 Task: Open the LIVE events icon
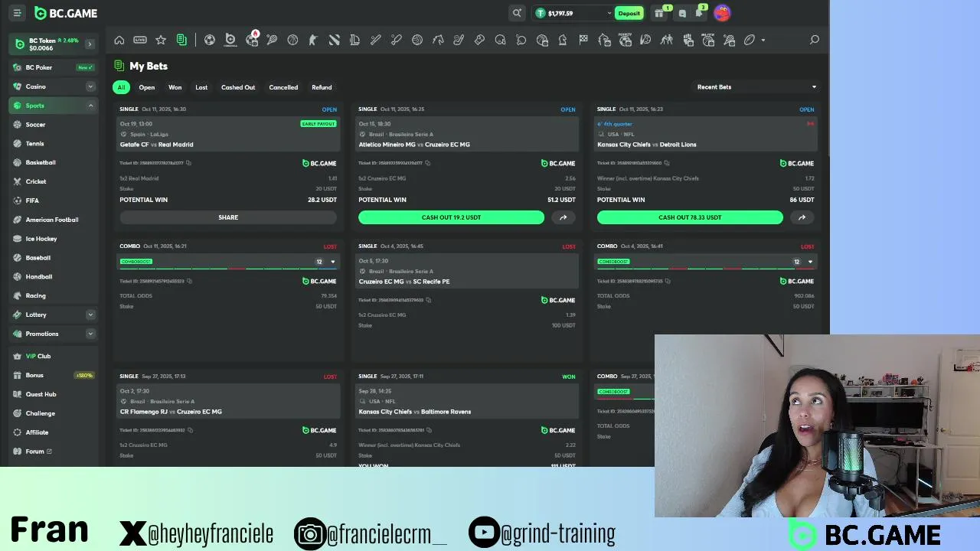pyautogui.click(x=140, y=40)
